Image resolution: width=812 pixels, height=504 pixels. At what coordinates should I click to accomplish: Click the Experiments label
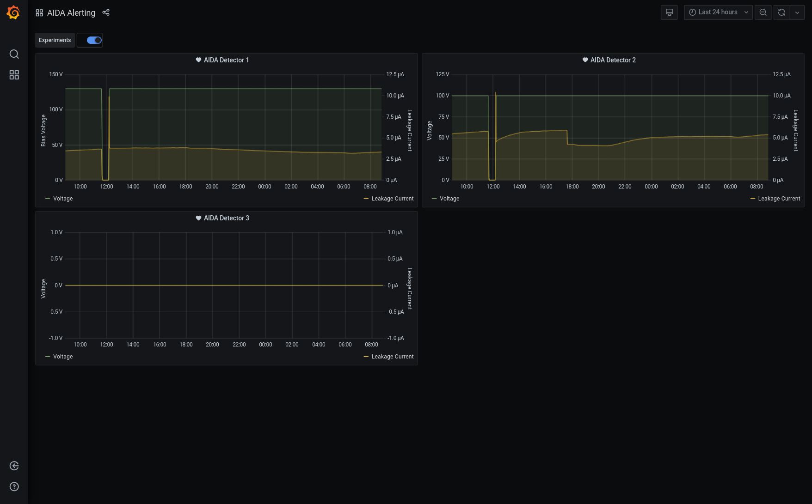click(x=55, y=40)
